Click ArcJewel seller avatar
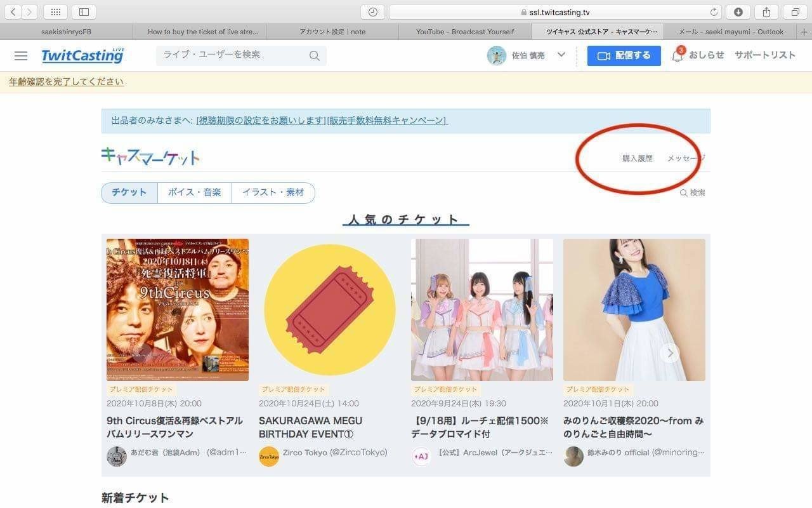 (421, 457)
